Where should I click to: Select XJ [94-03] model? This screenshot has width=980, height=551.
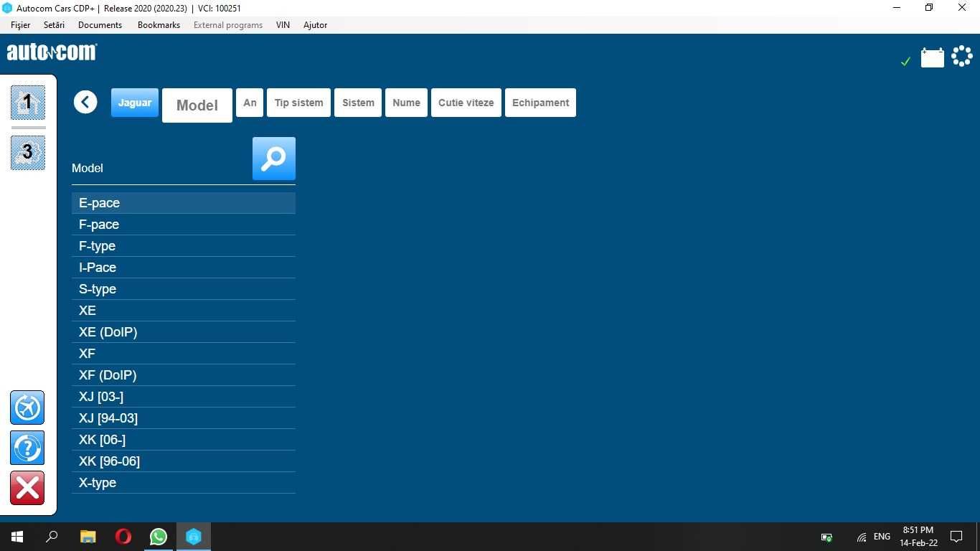click(x=184, y=418)
